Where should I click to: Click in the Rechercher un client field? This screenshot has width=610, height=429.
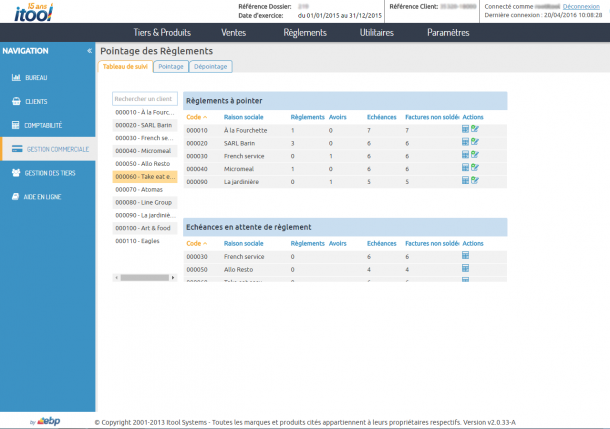coord(144,99)
